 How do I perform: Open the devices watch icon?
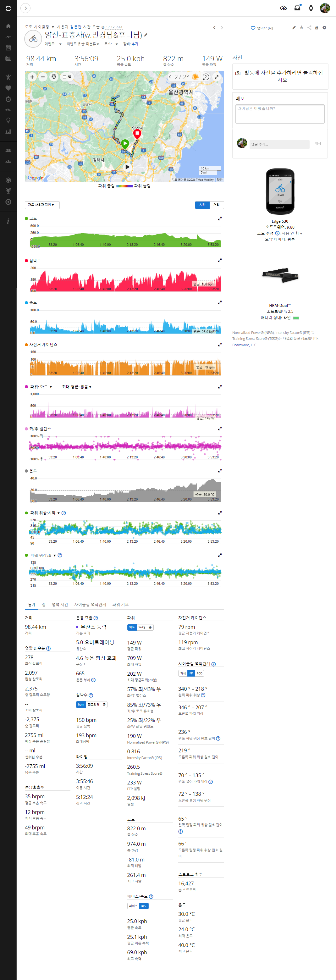tap(311, 8)
